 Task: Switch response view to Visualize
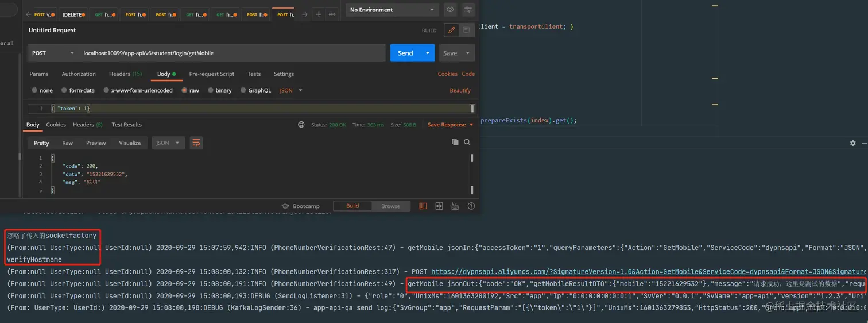[130, 143]
